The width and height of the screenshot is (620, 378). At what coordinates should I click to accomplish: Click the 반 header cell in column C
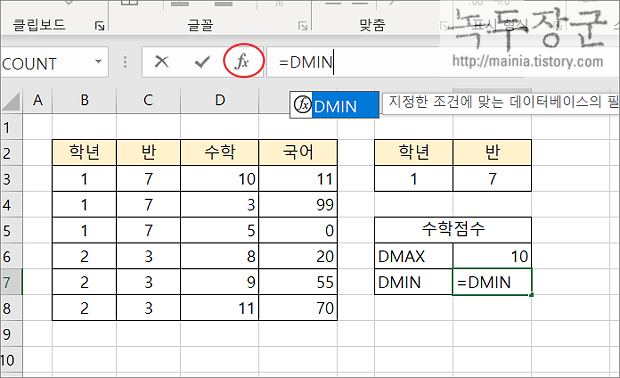tap(148, 152)
